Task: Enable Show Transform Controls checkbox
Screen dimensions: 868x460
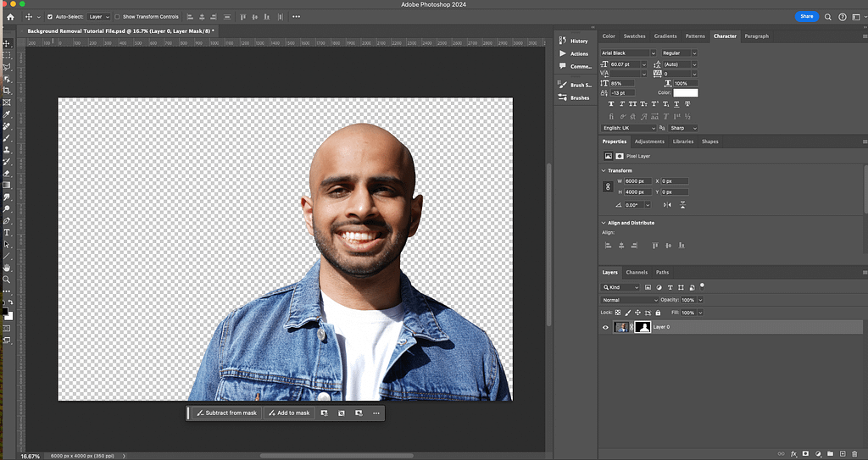Action: 118,17
